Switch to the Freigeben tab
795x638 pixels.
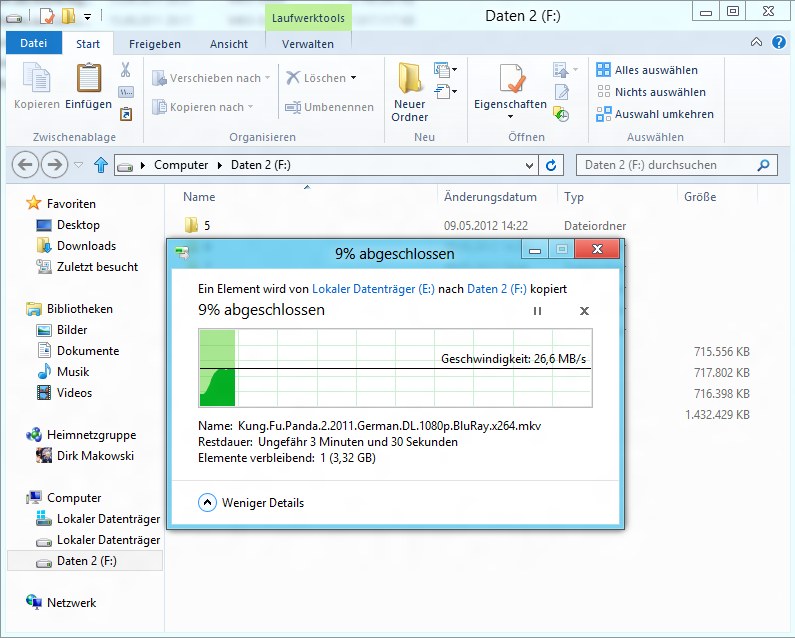(155, 44)
